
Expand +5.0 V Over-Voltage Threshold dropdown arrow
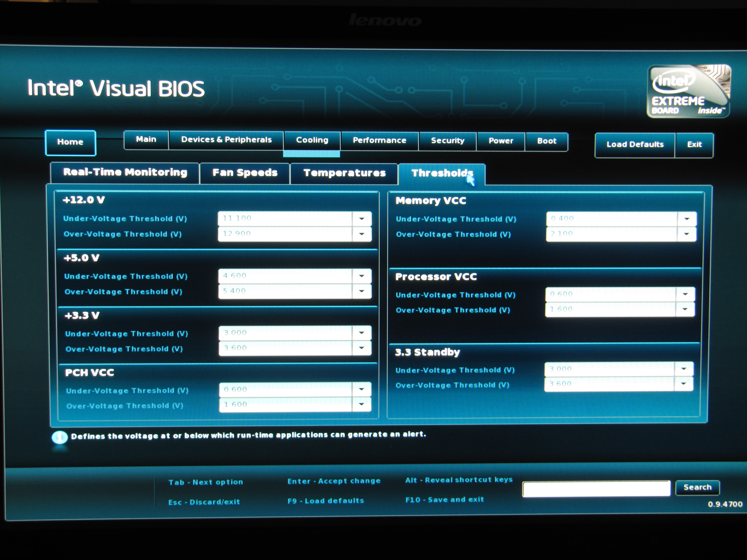362,291
